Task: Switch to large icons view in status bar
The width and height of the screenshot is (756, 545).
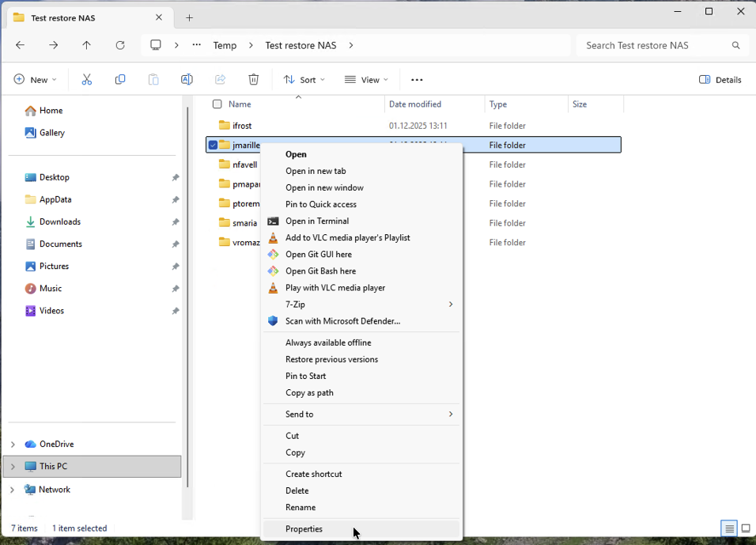Action: 745,528
